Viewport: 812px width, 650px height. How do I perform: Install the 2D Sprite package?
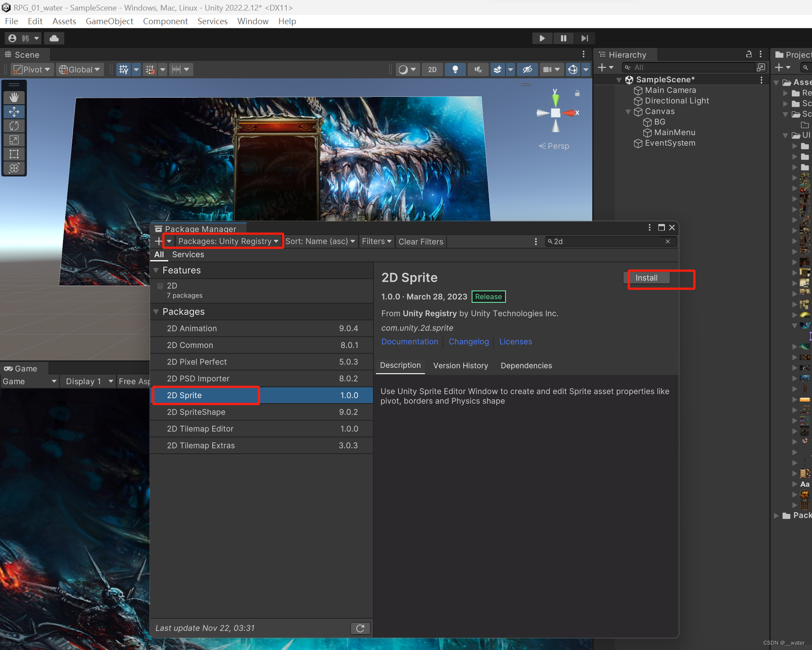pos(646,278)
